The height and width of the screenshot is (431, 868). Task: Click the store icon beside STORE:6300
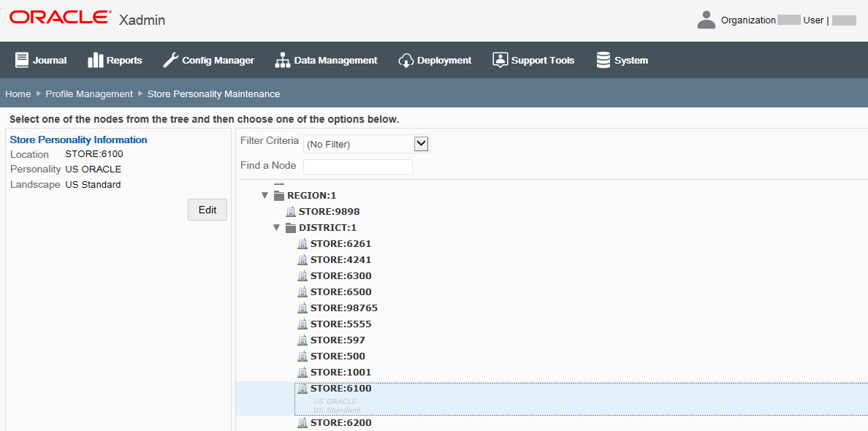pyautogui.click(x=302, y=275)
